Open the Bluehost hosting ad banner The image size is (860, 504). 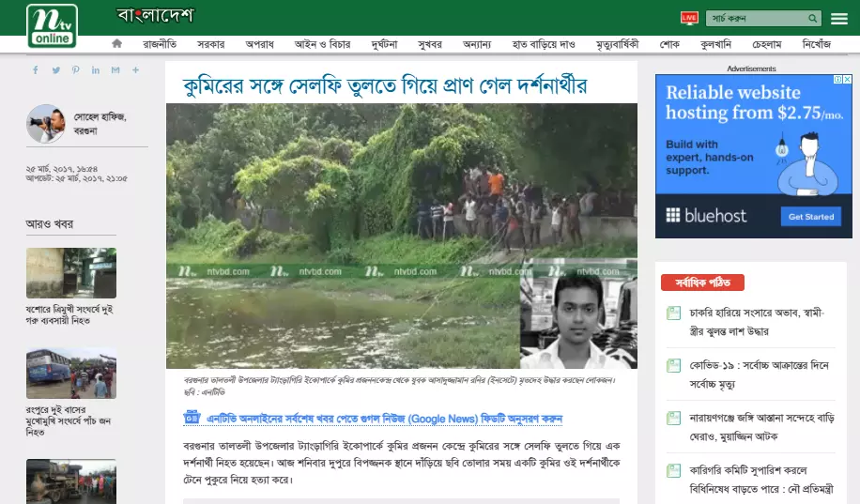[754, 157]
